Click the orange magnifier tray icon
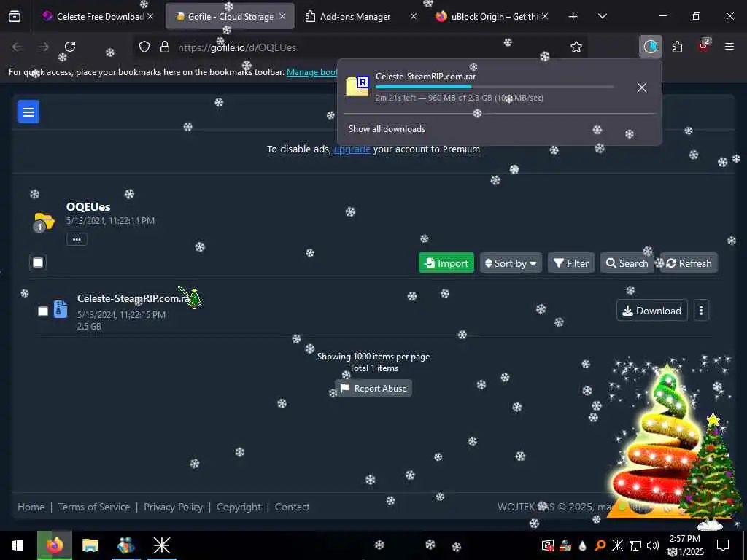 pyautogui.click(x=600, y=545)
